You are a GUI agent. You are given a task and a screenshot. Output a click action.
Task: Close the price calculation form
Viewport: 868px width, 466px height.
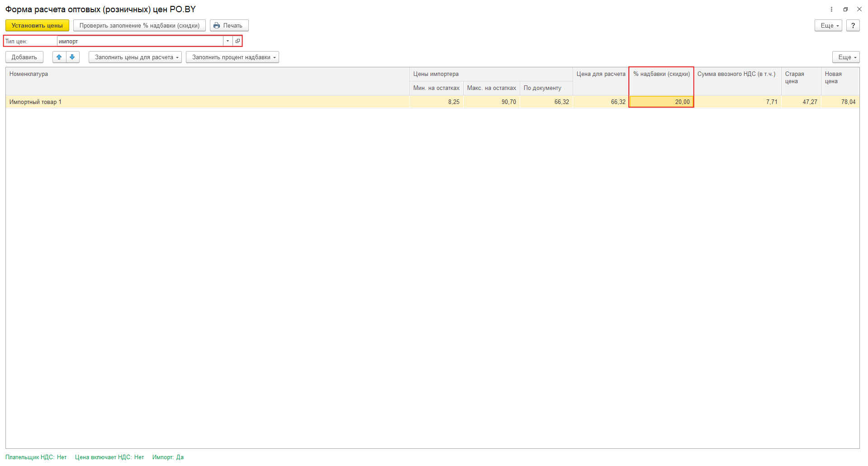click(859, 9)
